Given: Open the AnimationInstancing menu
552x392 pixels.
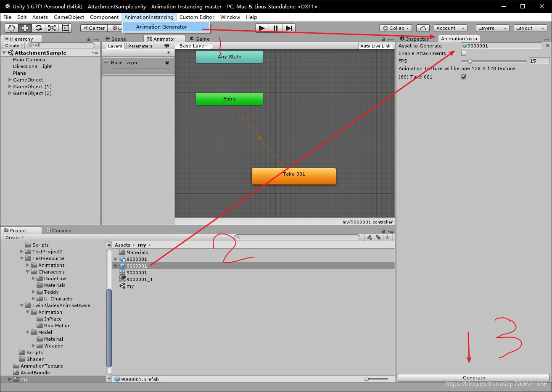Looking at the screenshot, I should tap(149, 17).
